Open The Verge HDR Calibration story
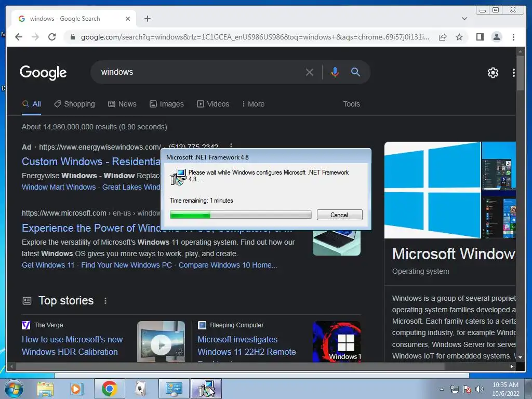Viewport: 532px width, 399px height. click(72, 345)
